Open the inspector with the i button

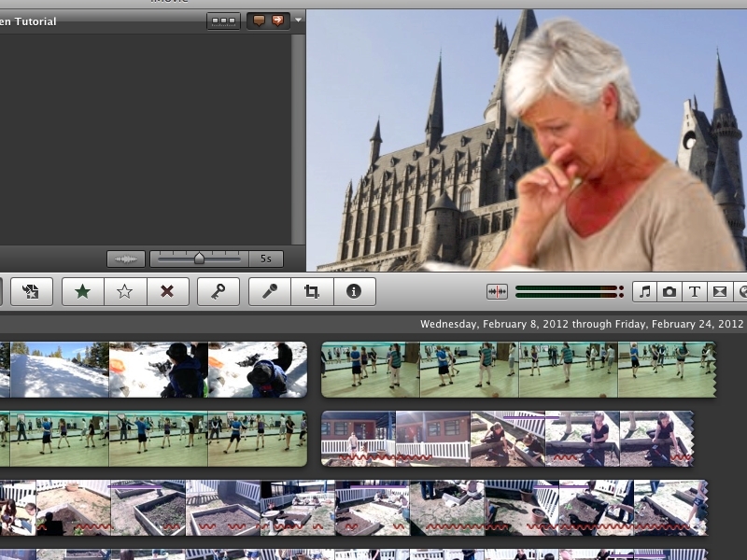pyautogui.click(x=354, y=291)
